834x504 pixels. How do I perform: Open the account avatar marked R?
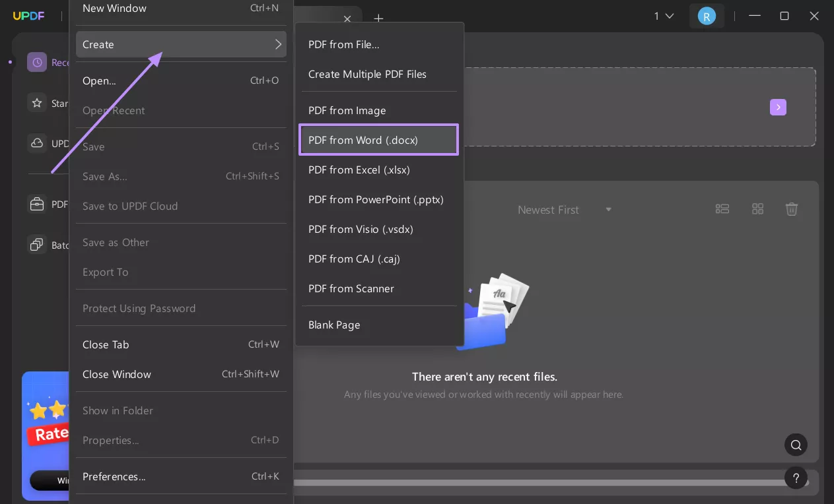707,16
